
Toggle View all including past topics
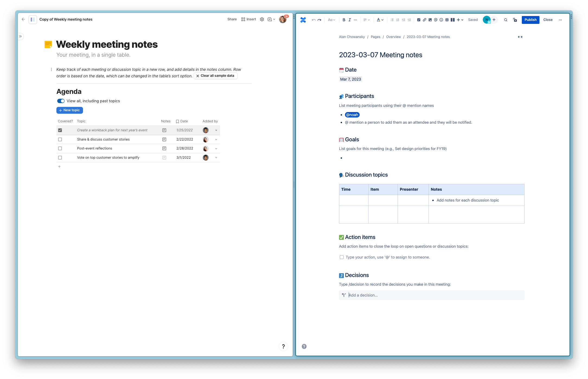[61, 101]
